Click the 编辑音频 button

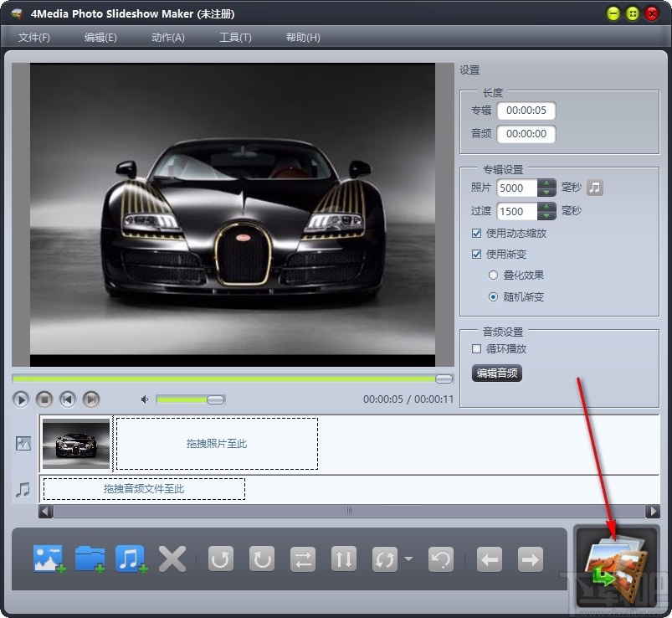coord(497,373)
